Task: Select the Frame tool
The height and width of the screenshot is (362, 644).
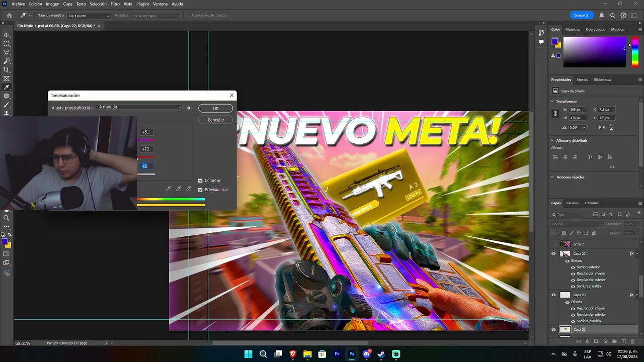Action: click(7, 78)
